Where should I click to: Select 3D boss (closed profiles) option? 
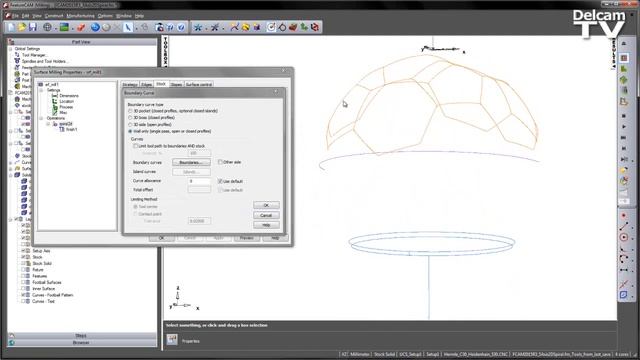[131, 118]
